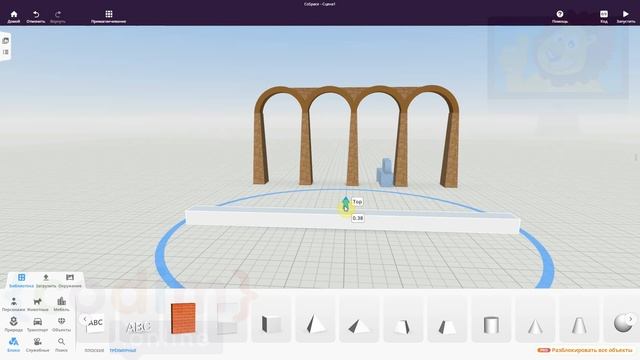Open the Transport category

tap(38, 324)
